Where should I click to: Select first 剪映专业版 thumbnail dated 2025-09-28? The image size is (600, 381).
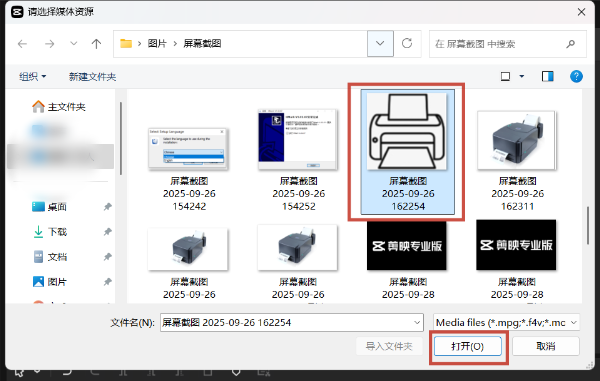pos(407,246)
